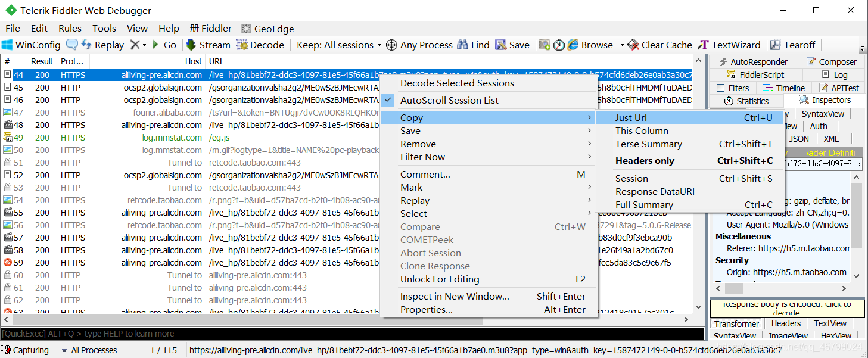Choose Just Url from Copy submenu
Screen dimensions: 868x358
pos(689,118)
